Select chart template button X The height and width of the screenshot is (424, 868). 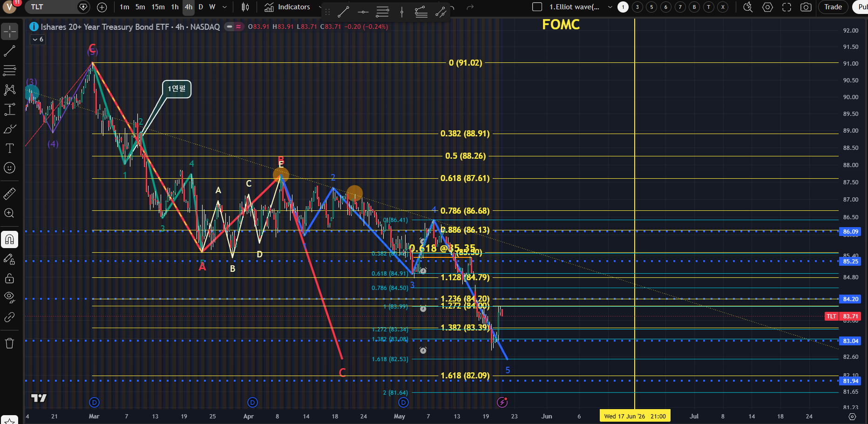tap(723, 7)
